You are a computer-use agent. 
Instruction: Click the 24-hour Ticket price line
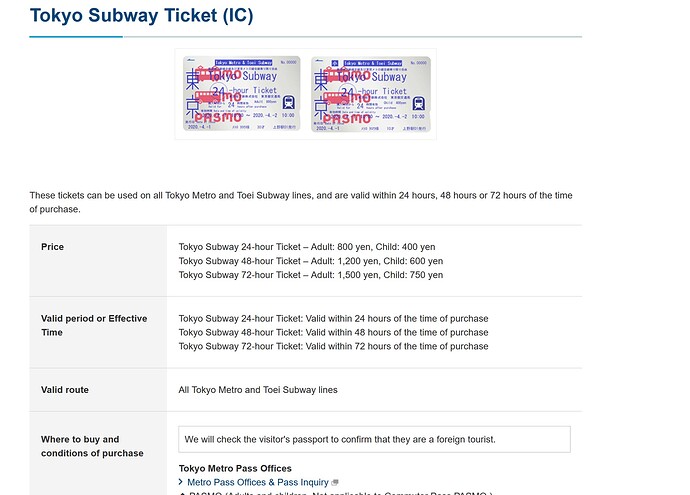coord(307,247)
